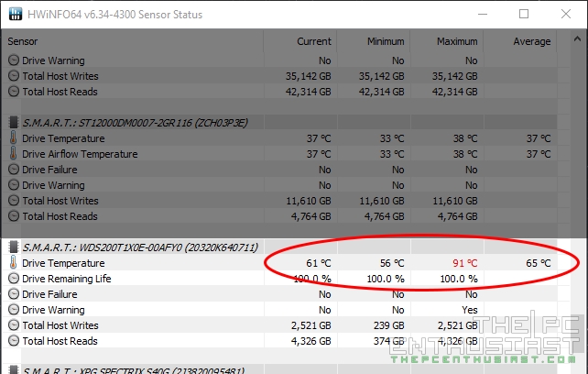
Task: Click clock icon of Drive Remaining Life row
Action: click(14, 279)
